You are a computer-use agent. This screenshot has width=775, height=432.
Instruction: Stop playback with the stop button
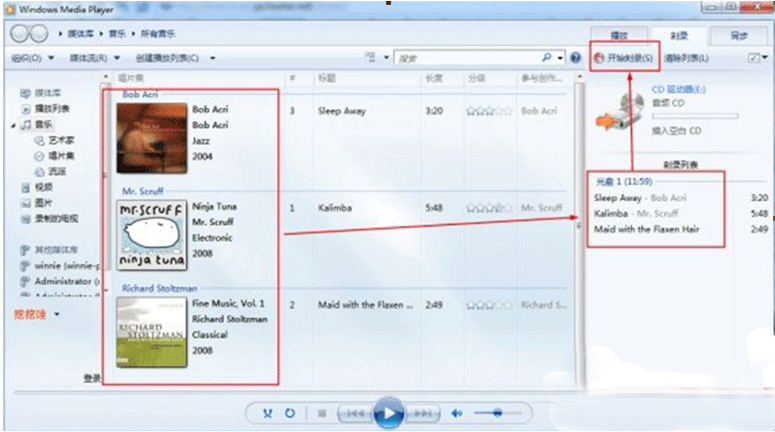point(322,413)
